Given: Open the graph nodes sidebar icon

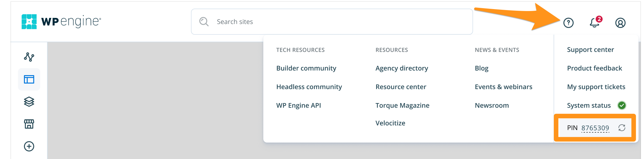Looking at the screenshot, I should (x=29, y=57).
